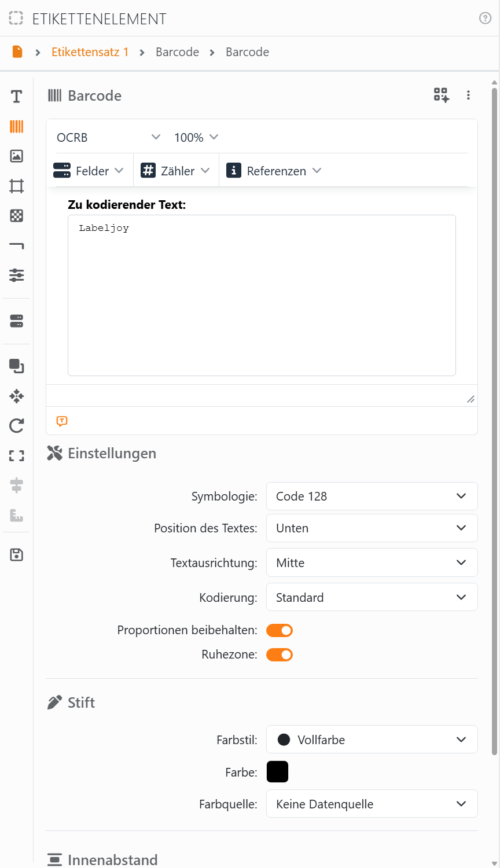Viewport: 500px width, 868px height.
Task: Click the fit-to-frame brackets icon in sidebar
Action: (17, 456)
